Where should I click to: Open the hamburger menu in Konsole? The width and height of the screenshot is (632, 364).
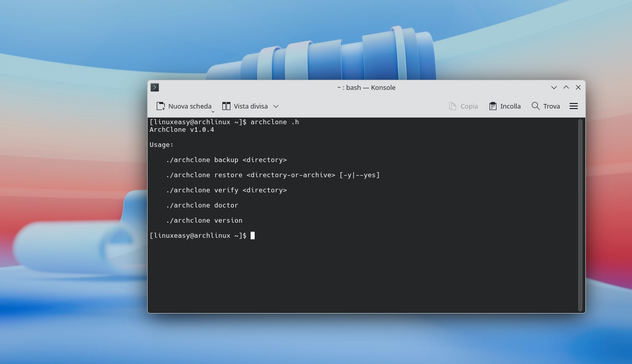point(574,106)
